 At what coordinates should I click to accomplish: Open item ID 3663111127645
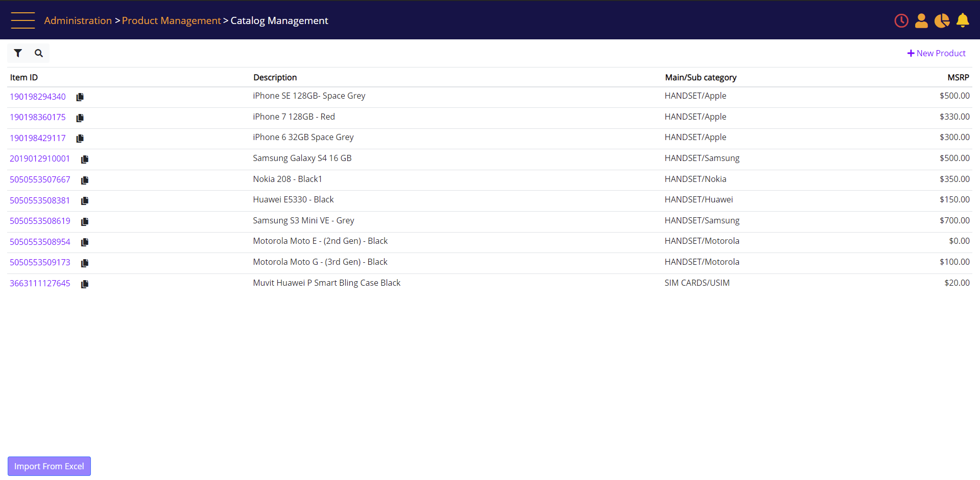pos(40,283)
